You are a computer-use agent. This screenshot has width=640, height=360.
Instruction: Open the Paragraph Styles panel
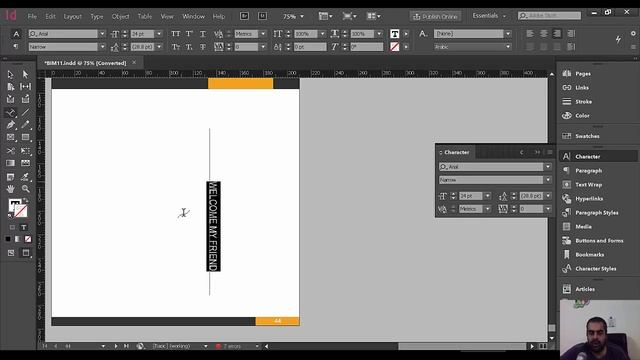pos(596,213)
